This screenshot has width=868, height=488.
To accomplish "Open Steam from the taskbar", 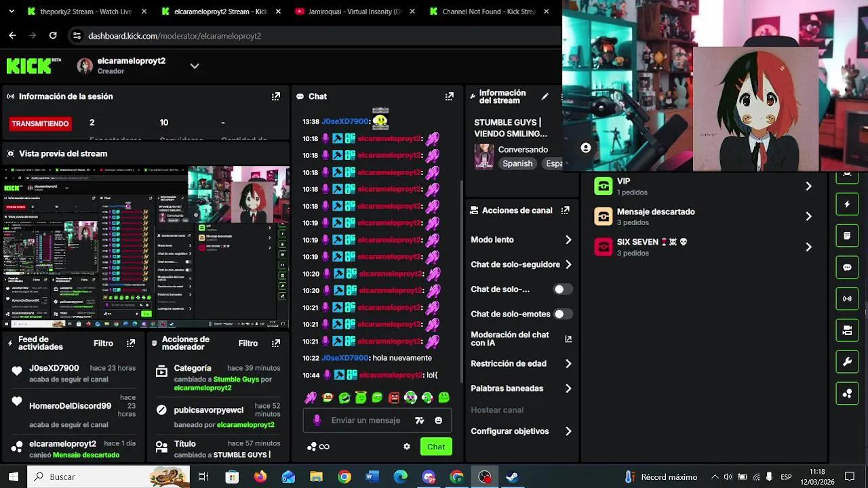I will pyautogui.click(x=512, y=476).
